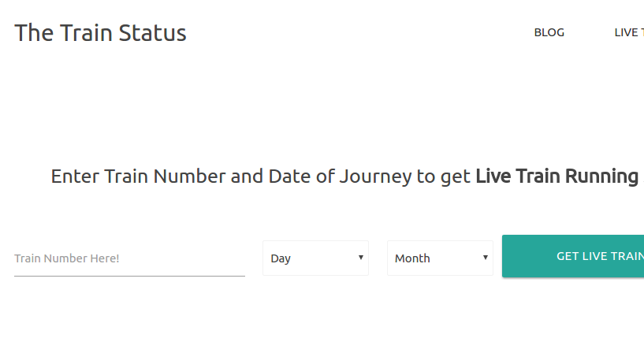Open the Month dropdown arrow
Image resolution: width=644 pixels, height=338 pixels.
(485, 258)
